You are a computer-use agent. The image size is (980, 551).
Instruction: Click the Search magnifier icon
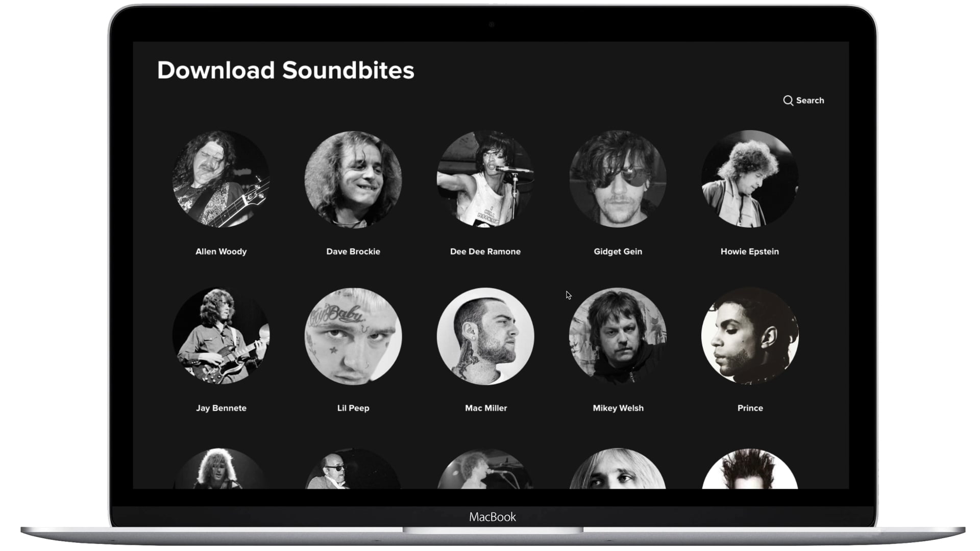[788, 101]
